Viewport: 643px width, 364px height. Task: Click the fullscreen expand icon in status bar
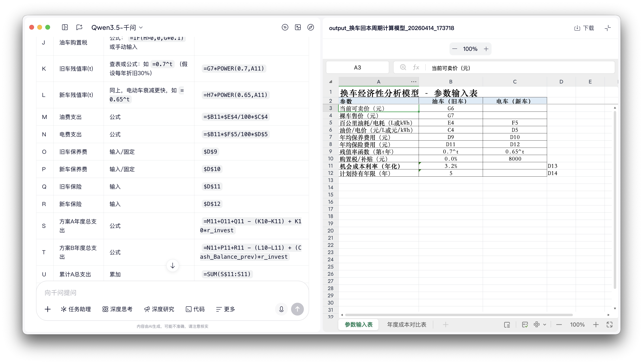pos(610,325)
